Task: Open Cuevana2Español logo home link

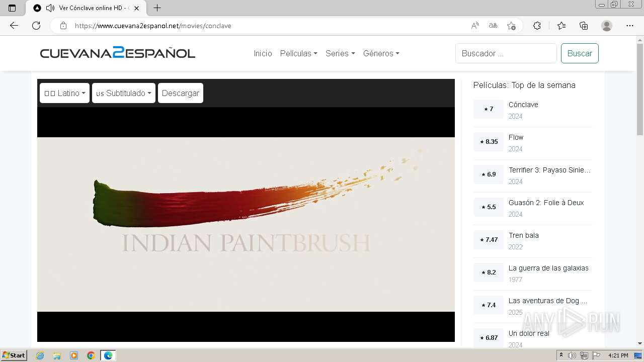Action: coord(118,53)
